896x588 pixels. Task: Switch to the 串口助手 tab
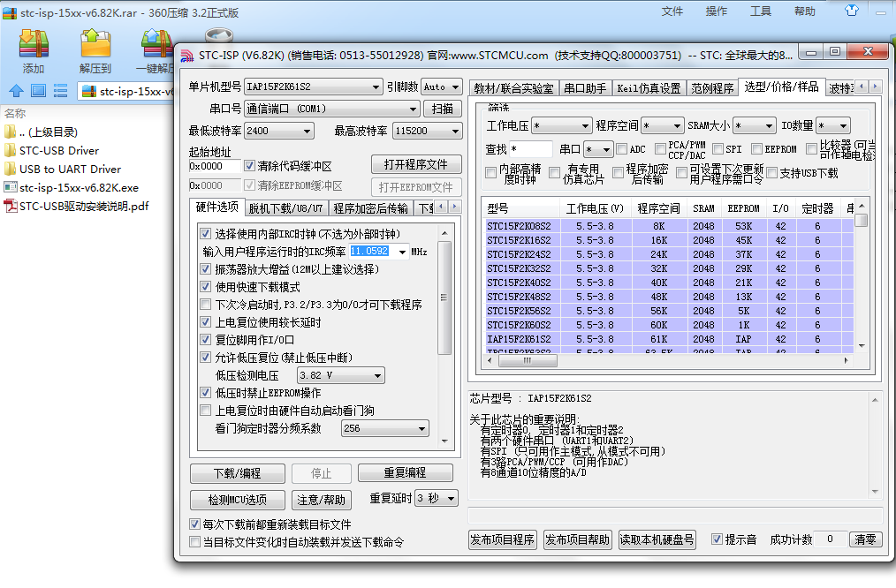pyautogui.click(x=585, y=88)
